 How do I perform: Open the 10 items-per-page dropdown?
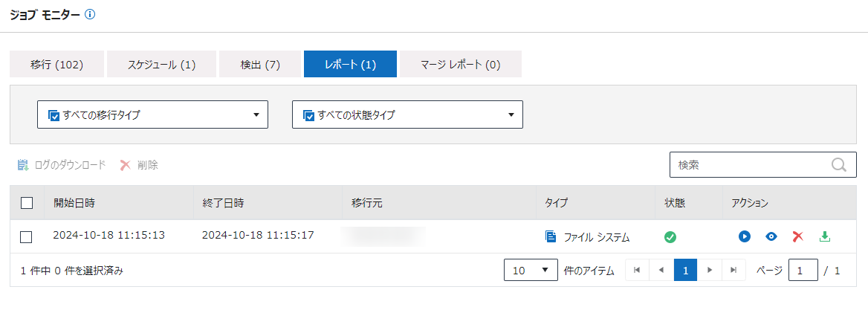pyautogui.click(x=531, y=270)
